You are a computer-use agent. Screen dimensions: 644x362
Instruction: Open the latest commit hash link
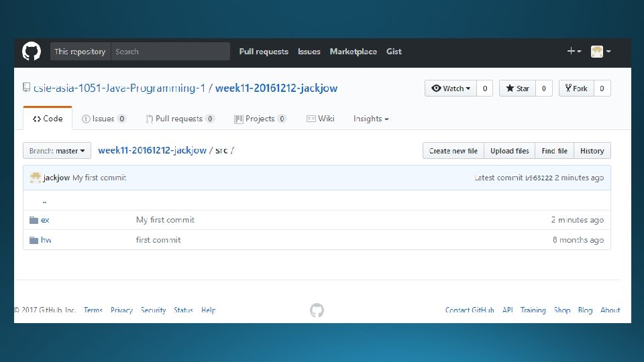pyautogui.click(x=539, y=178)
